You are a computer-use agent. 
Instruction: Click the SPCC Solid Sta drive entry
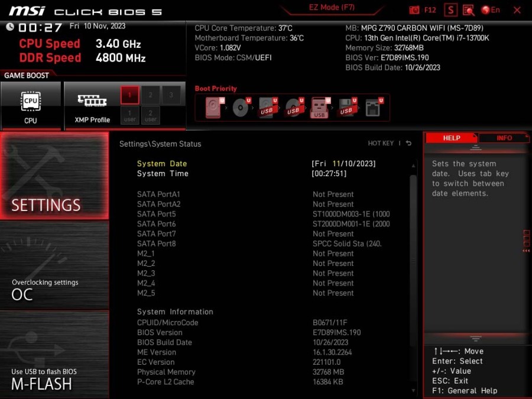(347, 244)
